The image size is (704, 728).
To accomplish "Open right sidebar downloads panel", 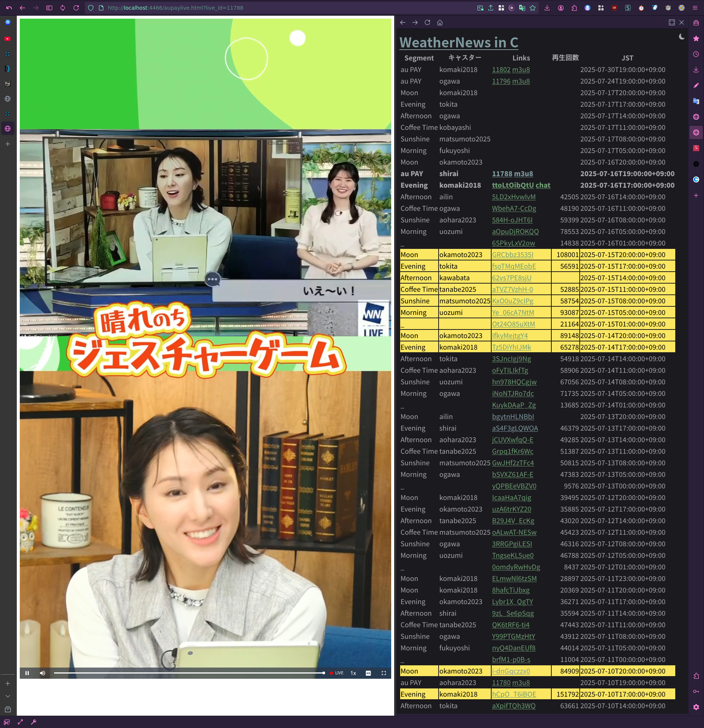I will point(696,70).
